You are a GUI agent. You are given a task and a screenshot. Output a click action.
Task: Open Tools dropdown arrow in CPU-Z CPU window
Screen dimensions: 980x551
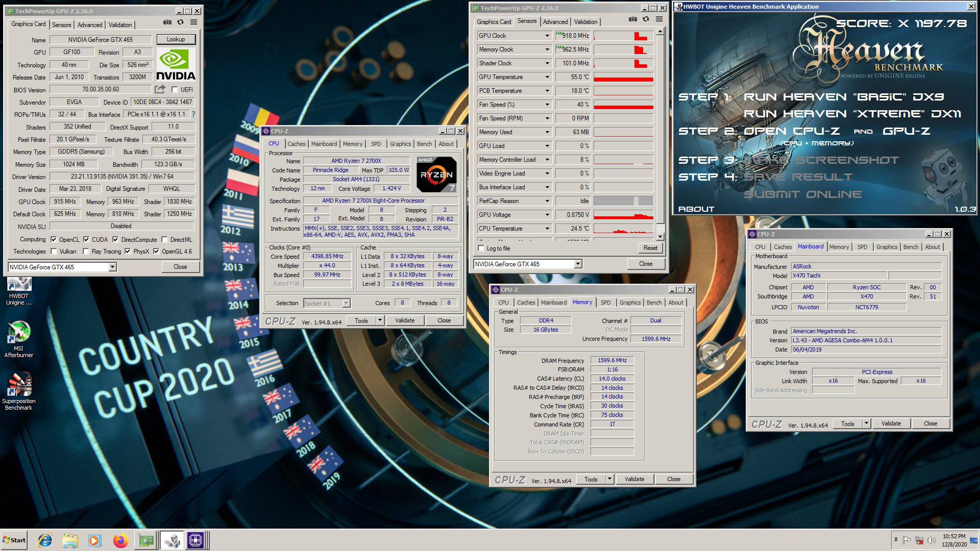click(x=380, y=320)
